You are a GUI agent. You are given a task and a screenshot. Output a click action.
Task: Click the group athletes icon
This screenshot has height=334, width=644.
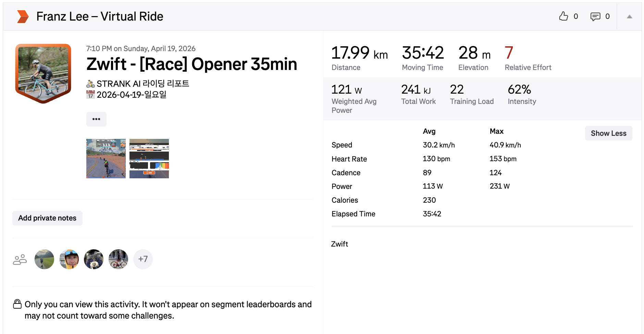20,259
